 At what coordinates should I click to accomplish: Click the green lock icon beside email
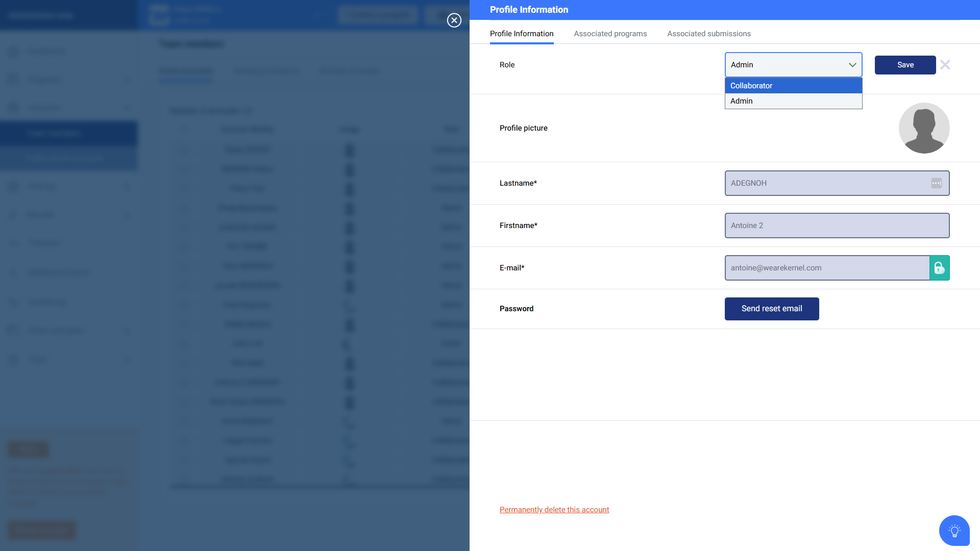click(939, 268)
